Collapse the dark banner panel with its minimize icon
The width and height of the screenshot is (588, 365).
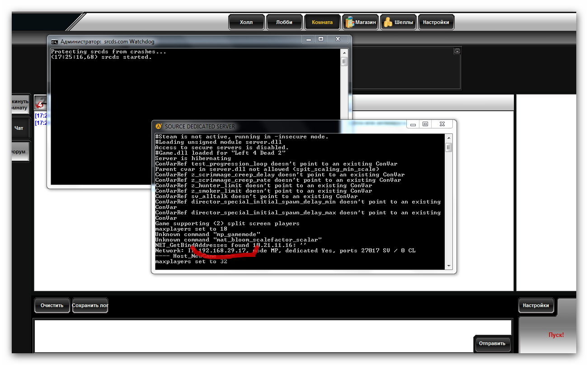pos(457,51)
